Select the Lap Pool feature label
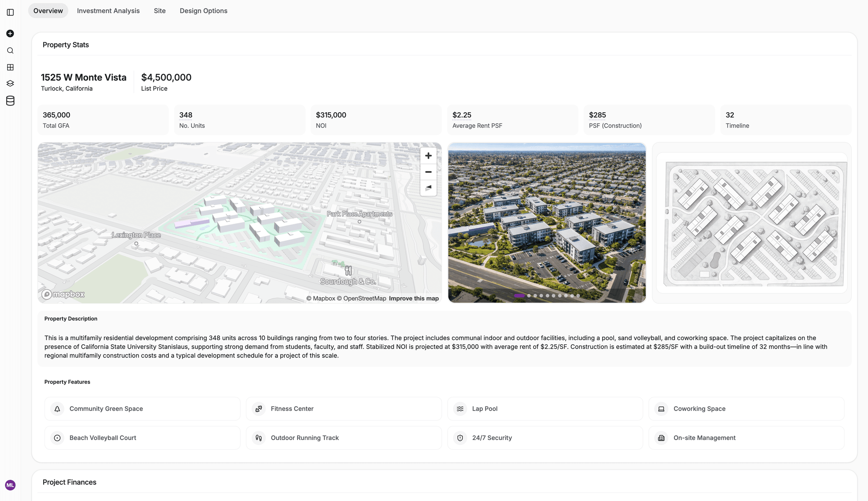The image size is (868, 501). (485, 409)
